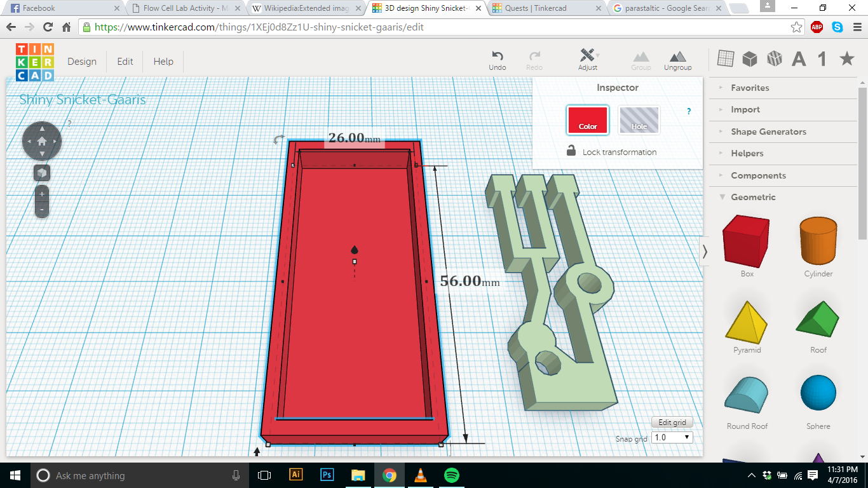Open the Adjust tools menu

click(588, 57)
